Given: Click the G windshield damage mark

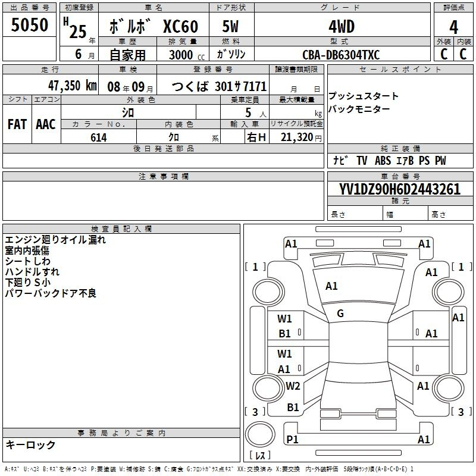Looking at the screenshot, I should pyautogui.click(x=340, y=314).
